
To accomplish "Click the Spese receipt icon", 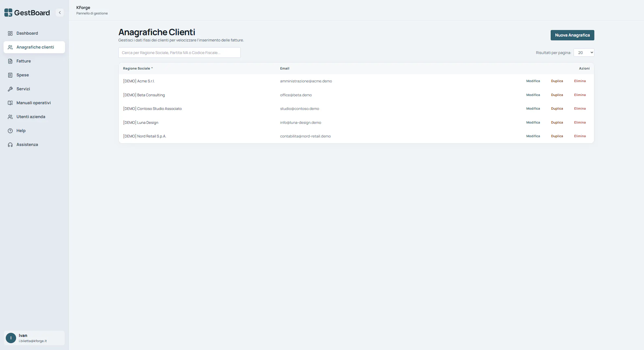I will point(10,75).
